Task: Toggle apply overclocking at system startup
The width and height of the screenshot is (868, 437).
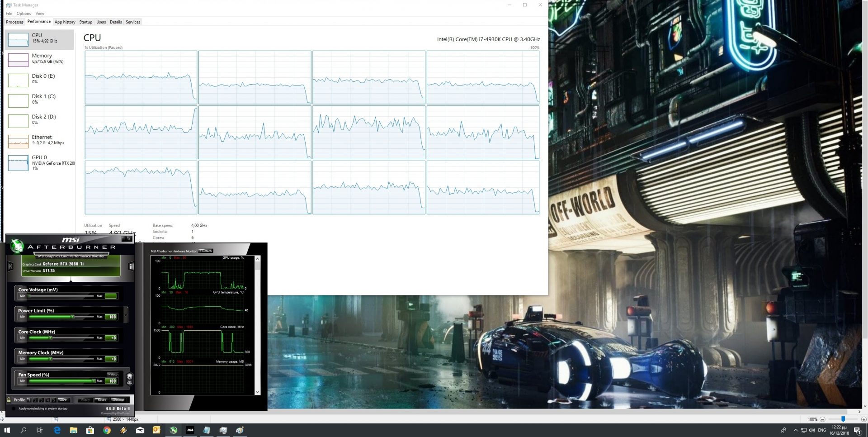Action: (x=14, y=408)
